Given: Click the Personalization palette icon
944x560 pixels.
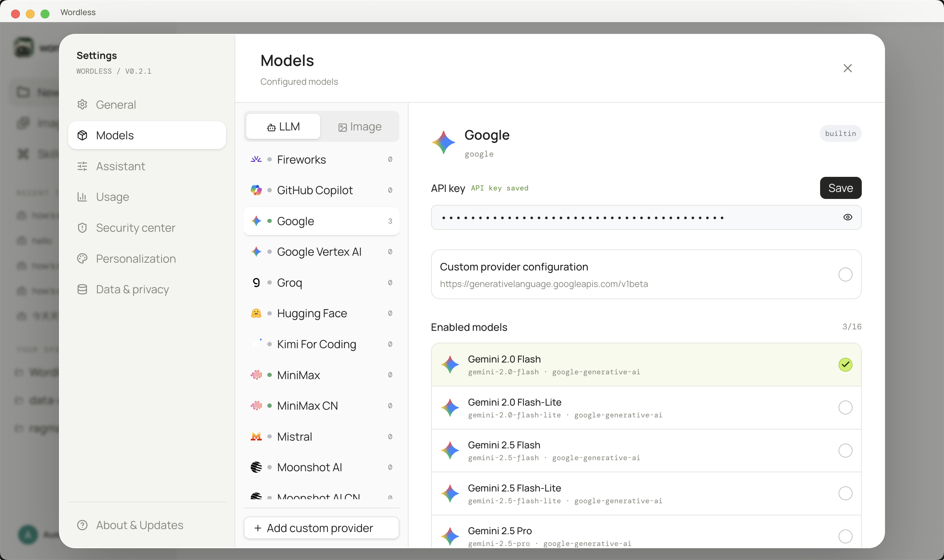Looking at the screenshot, I should coord(82,259).
